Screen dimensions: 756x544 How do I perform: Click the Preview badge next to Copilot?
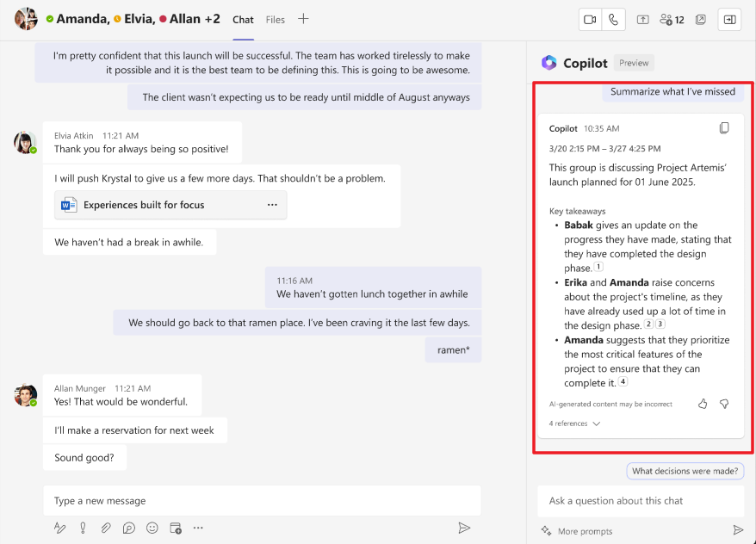pos(634,63)
